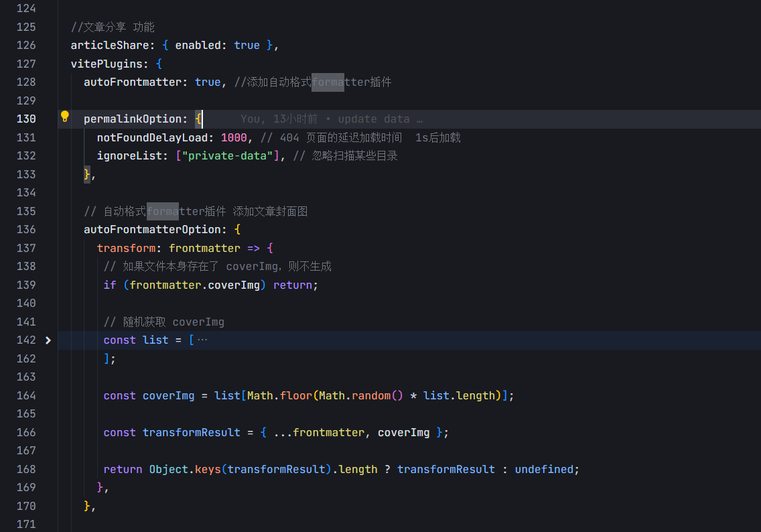Click the articleShare property name
The width and height of the screenshot is (761, 532).
(110, 45)
